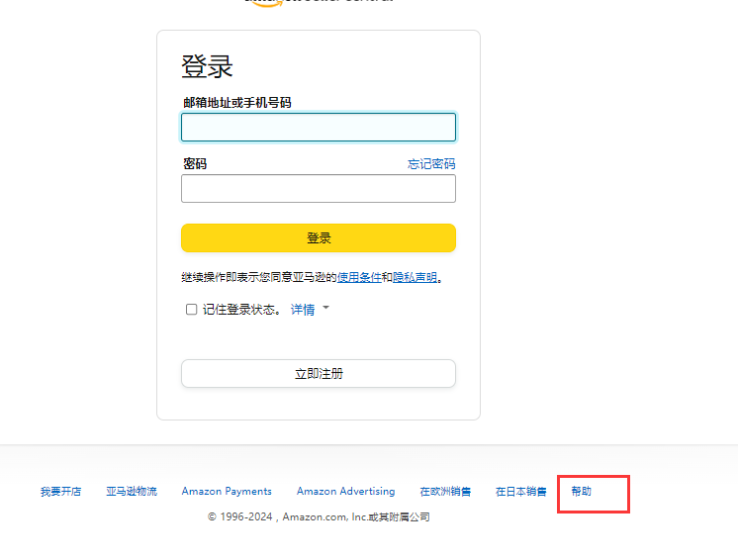This screenshot has height=560, width=738.
Task: Open the 帮助 help link in footer
Action: click(582, 492)
